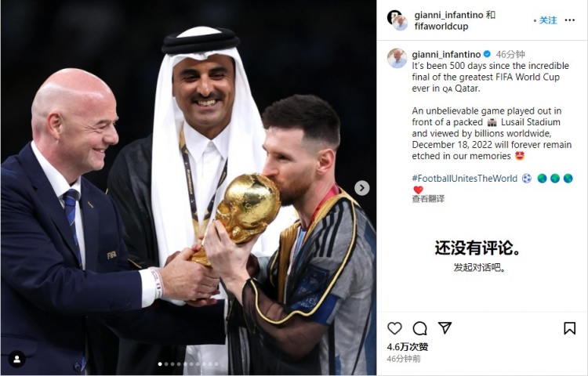The width and height of the screenshot is (588, 376).
Task: Open the header profile avatar pair
Action: coord(397,20)
